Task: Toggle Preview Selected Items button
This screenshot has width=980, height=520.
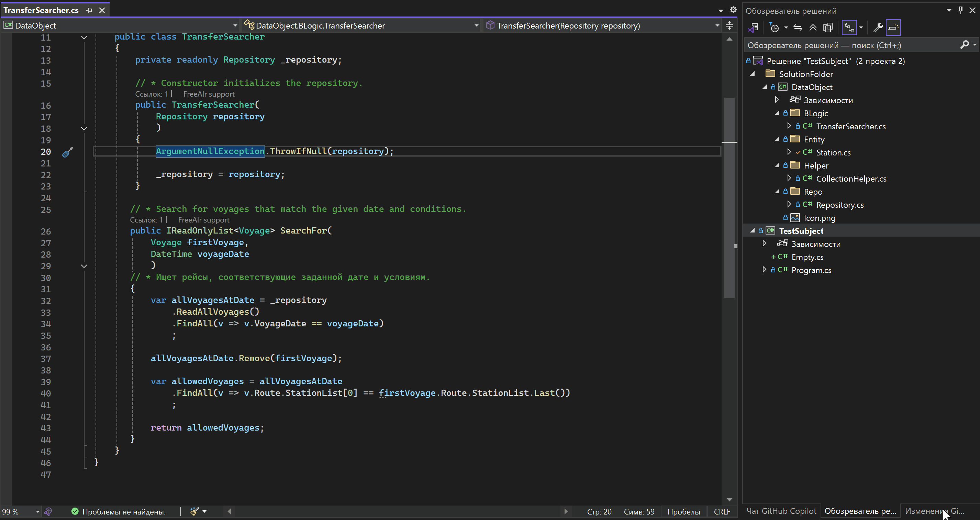Action: click(893, 28)
